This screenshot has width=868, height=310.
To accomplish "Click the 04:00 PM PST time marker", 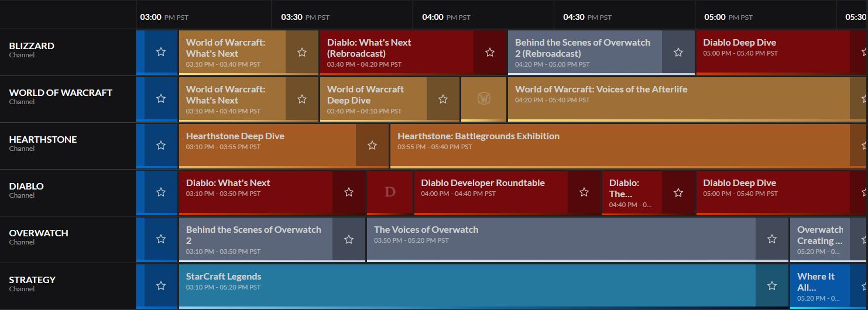I will click(x=446, y=17).
